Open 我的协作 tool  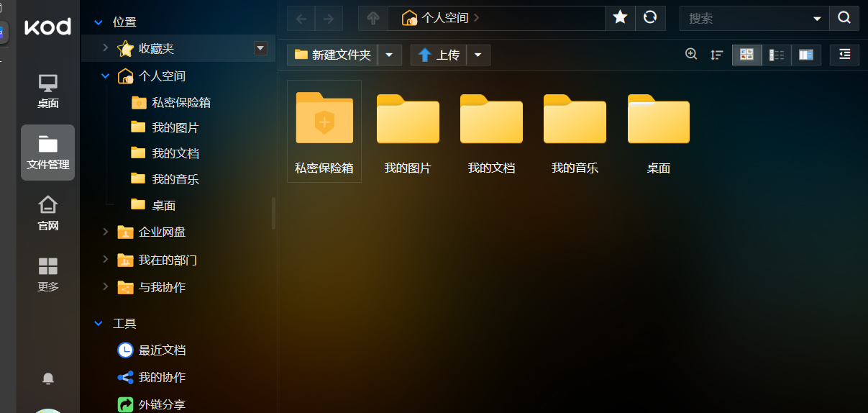tap(162, 377)
